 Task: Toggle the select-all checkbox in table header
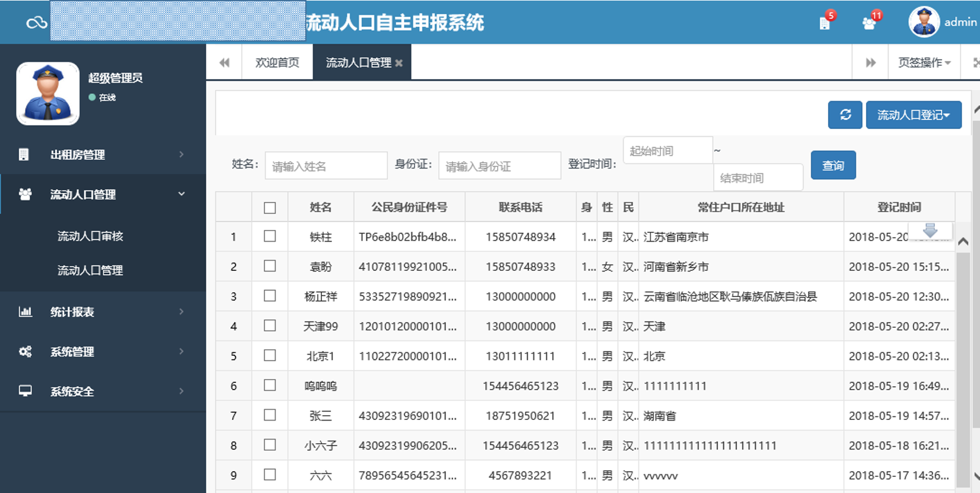pos(270,207)
